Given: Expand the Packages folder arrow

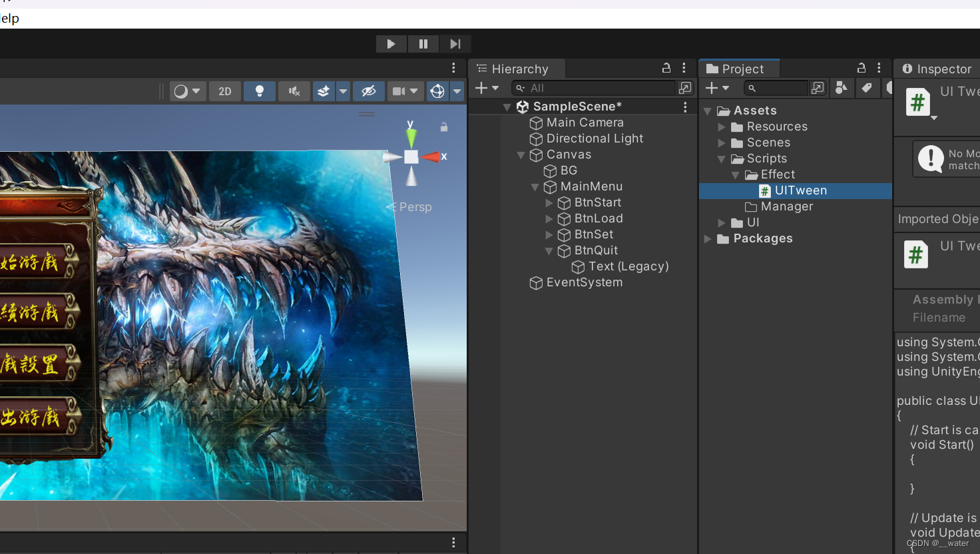Looking at the screenshot, I should 708,238.
